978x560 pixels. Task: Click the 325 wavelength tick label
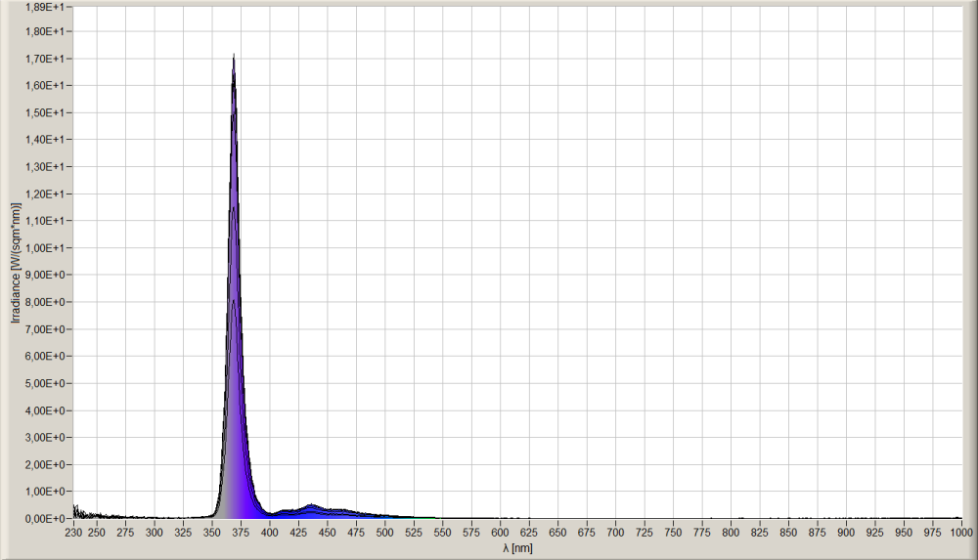(183, 533)
